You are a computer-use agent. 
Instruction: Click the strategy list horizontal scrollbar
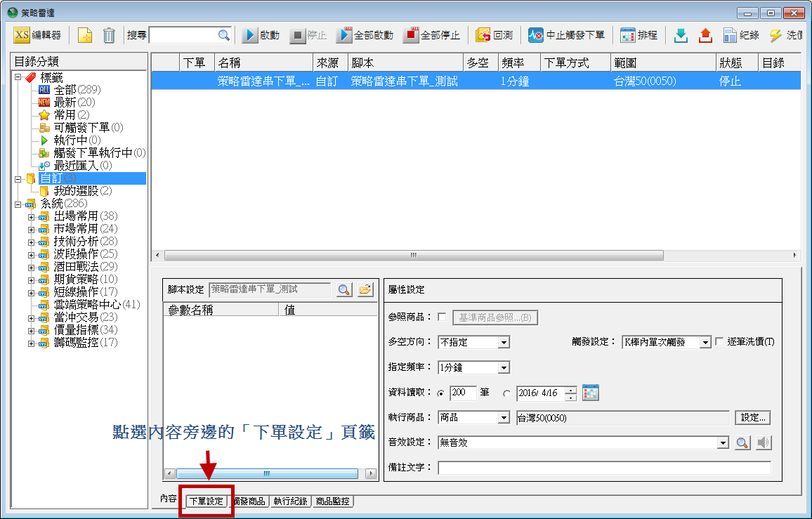414,256
